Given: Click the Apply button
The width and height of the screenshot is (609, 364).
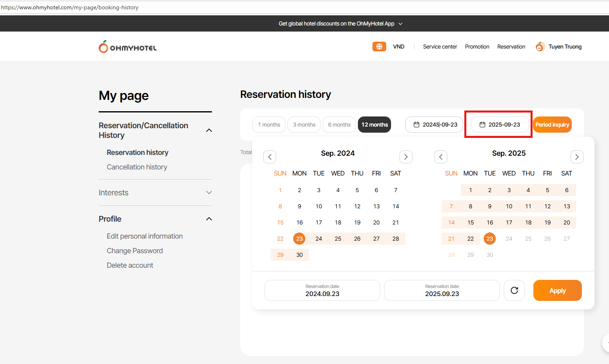Looking at the screenshot, I should [x=557, y=290].
